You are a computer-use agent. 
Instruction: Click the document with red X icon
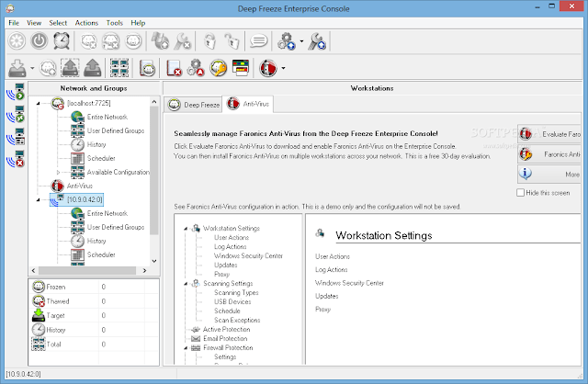point(174,68)
